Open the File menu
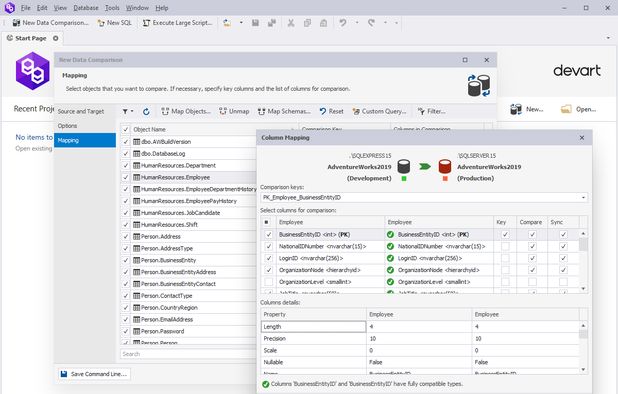Image resolution: width=618 pixels, height=394 pixels. tap(26, 8)
